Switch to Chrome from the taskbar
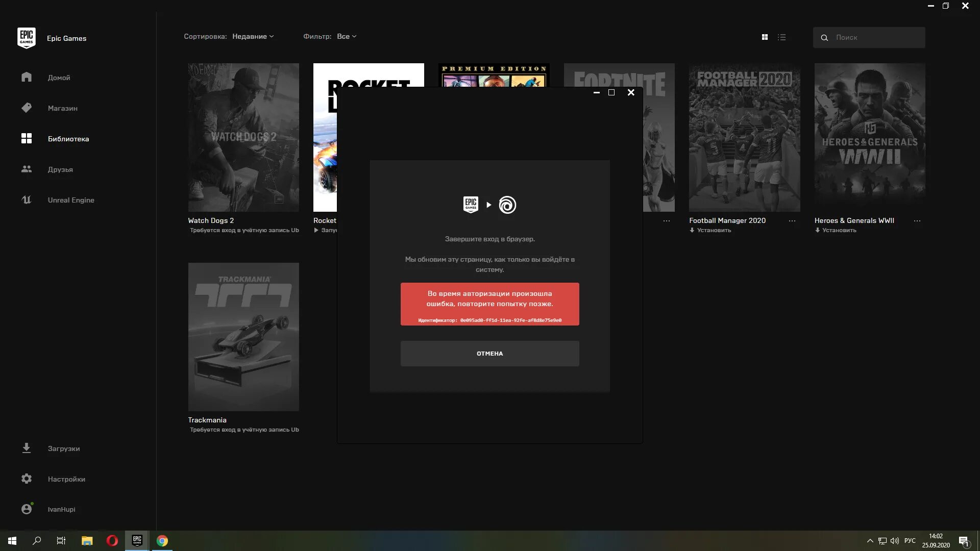 pos(162,541)
